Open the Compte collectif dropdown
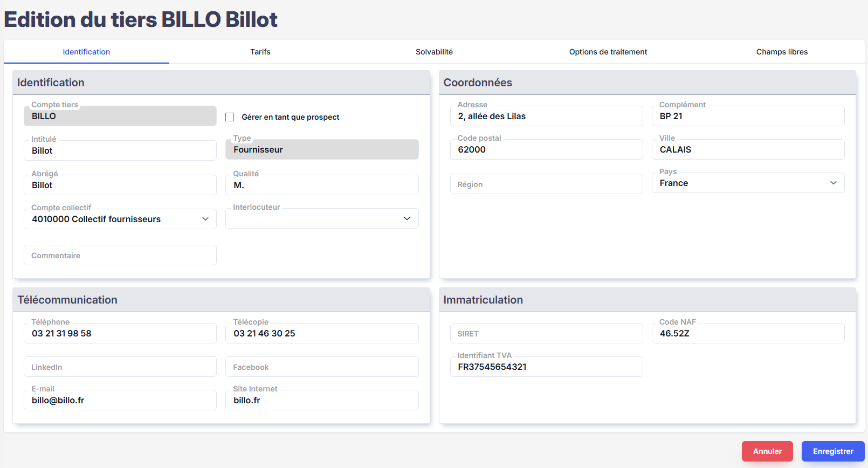Screen dimensions: 868x468 tap(120, 219)
